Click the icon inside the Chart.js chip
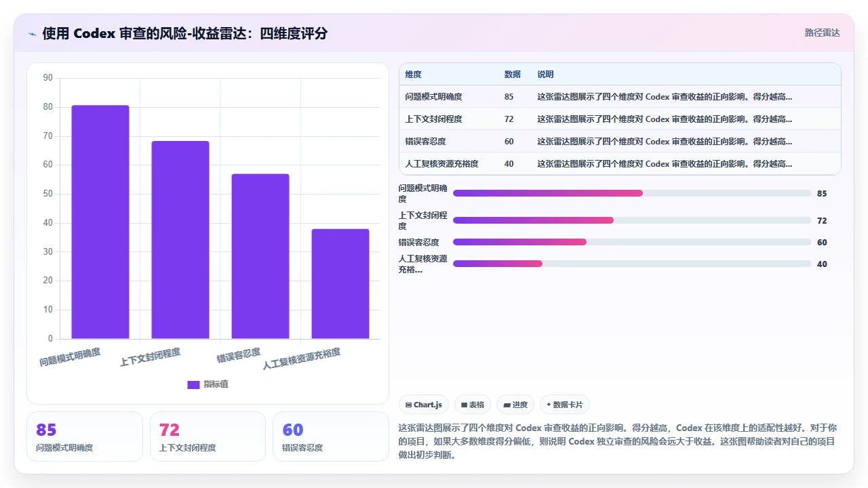This screenshot has height=488, width=868. 408,405
